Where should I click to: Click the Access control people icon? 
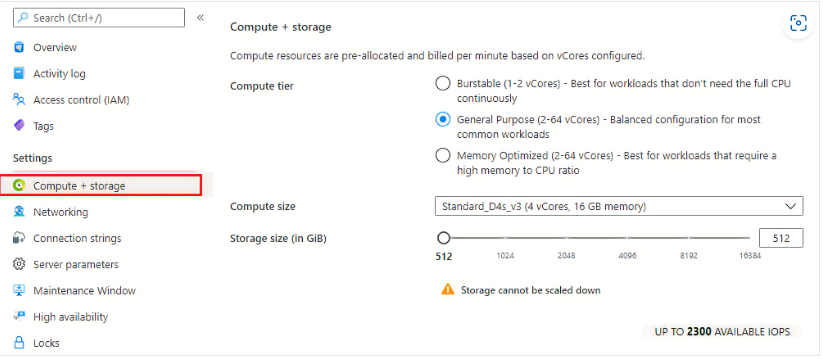pos(19,100)
